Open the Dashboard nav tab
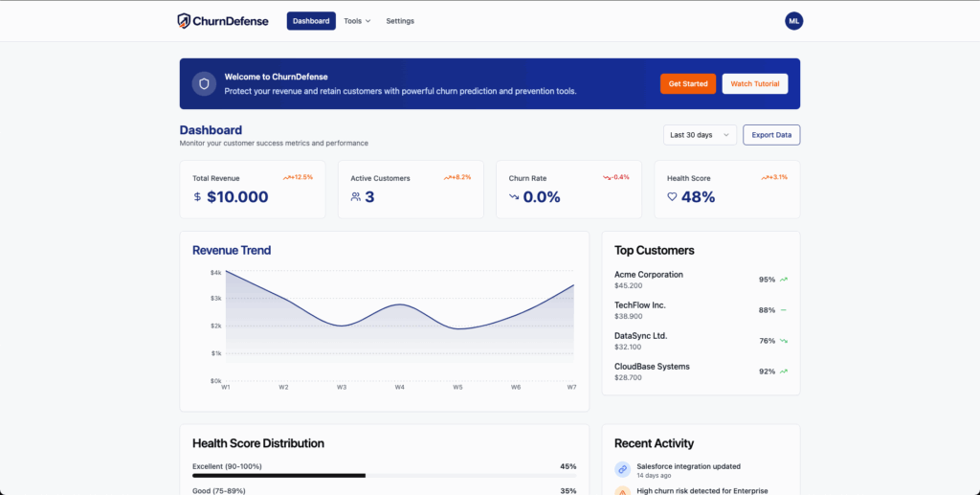The image size is (980, 495). point(311,21)
